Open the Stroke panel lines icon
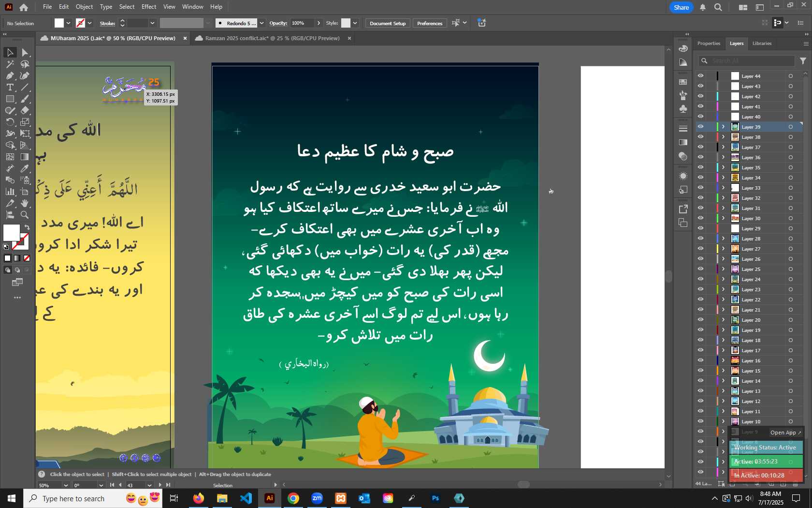This screenshot has height=508, width=812. (683, 129)
